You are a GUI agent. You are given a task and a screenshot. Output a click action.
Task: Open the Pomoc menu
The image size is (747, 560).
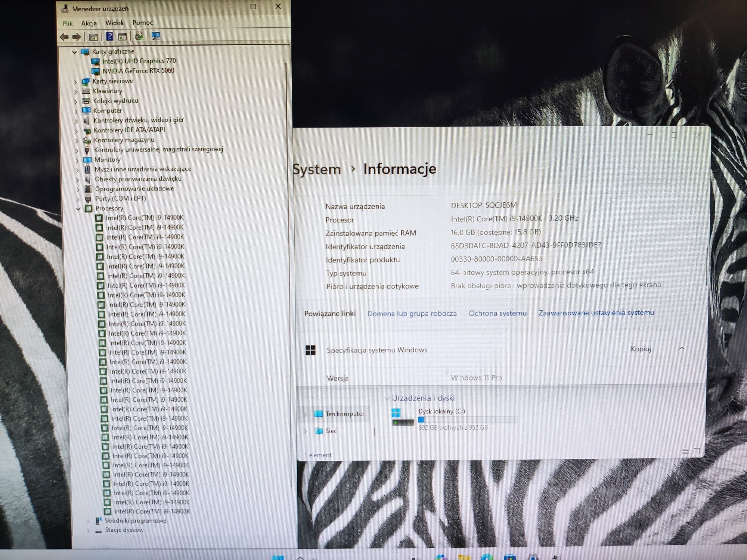143,22
